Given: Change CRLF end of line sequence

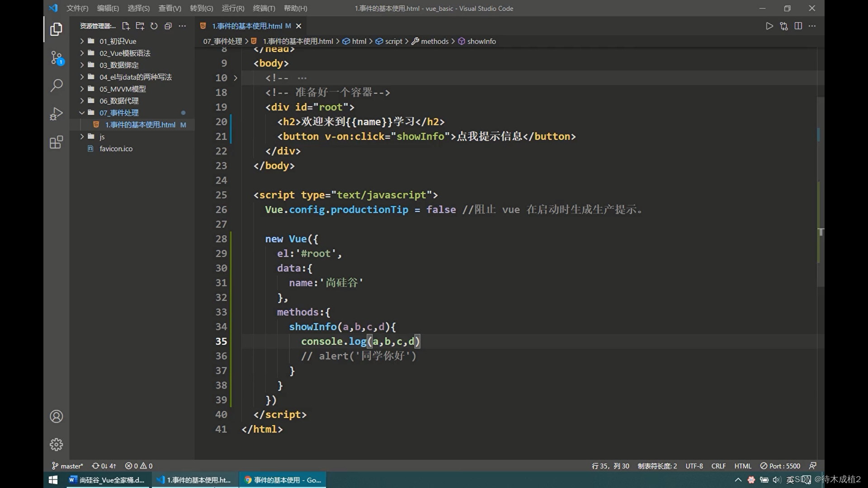Looking at the screenshot, I should pos(718,466).
